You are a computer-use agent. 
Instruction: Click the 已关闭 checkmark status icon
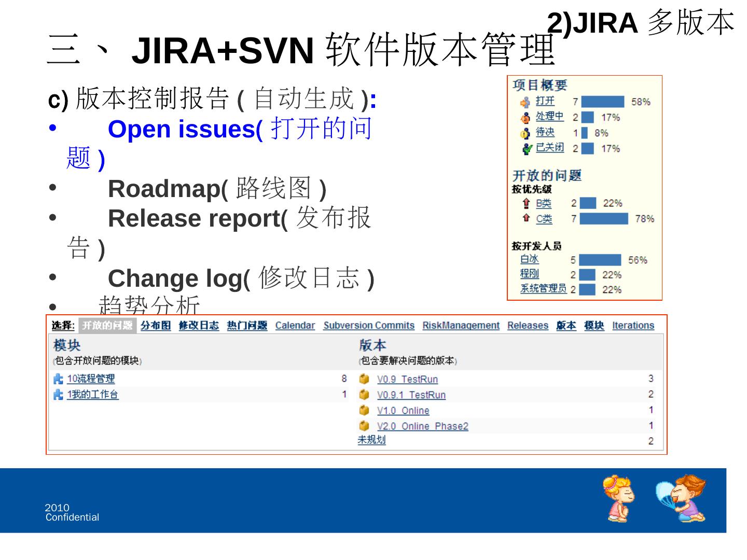point(527,149)
